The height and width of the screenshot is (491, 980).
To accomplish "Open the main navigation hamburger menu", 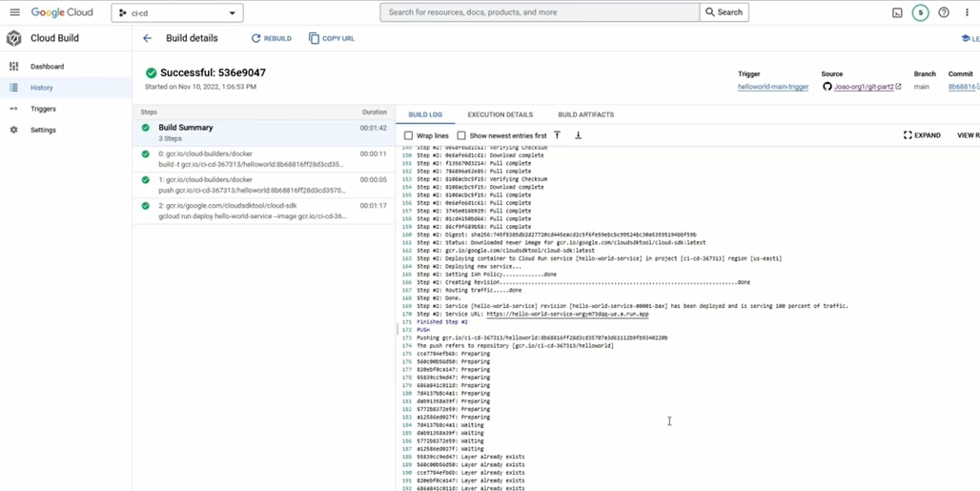I will (x=14, y=12).
